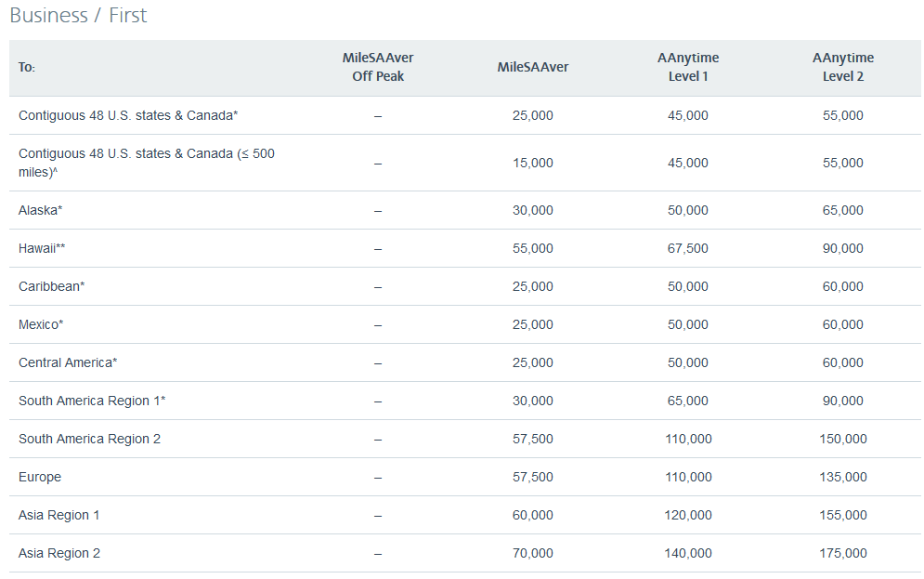Select the 'To:' column header
924x579 pixels.
[27, 67]
